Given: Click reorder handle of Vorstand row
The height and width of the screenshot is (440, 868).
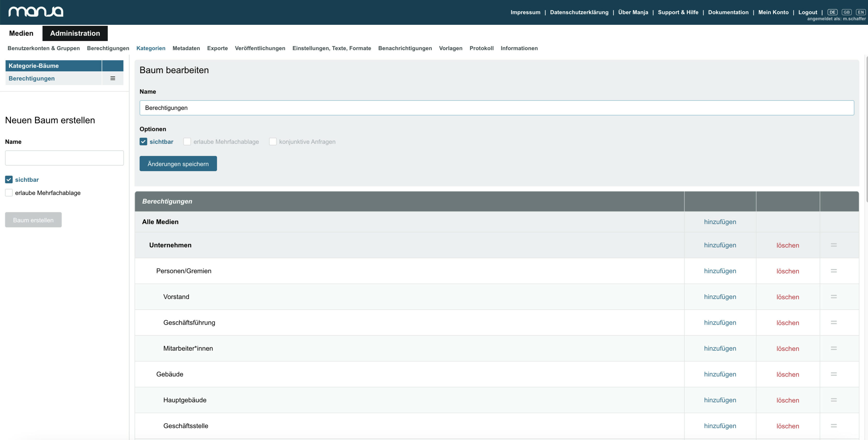Looking at the screenshot, I should [834, 297].
